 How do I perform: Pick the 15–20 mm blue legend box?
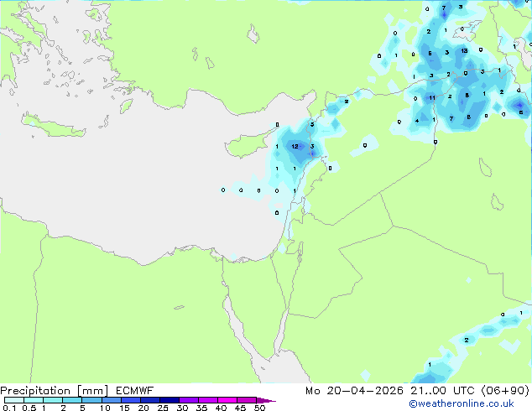click(130, 400)
